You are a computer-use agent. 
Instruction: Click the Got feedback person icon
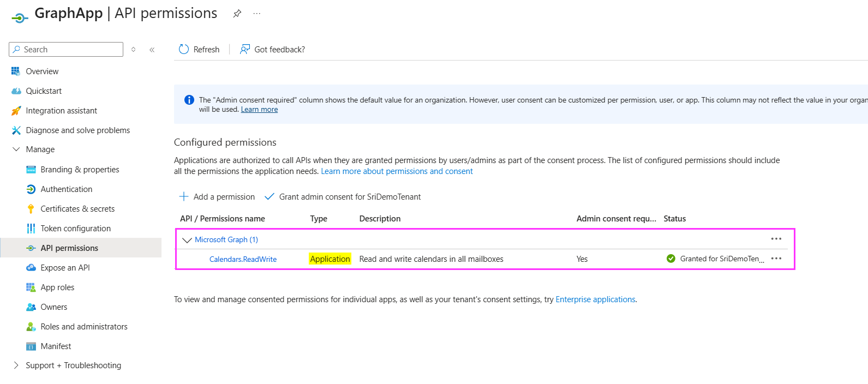(x=245, y=49)
